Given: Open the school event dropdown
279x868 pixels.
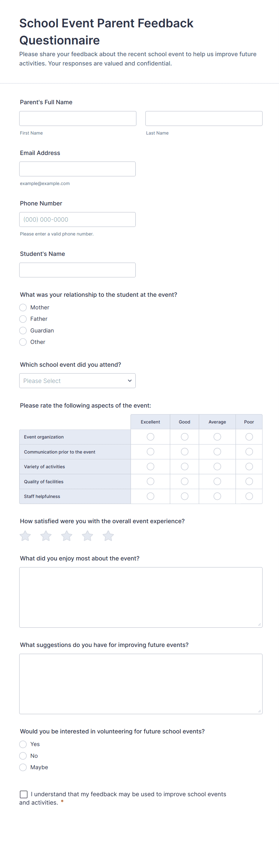Looking at the screenshot, I should pos(77,381).
